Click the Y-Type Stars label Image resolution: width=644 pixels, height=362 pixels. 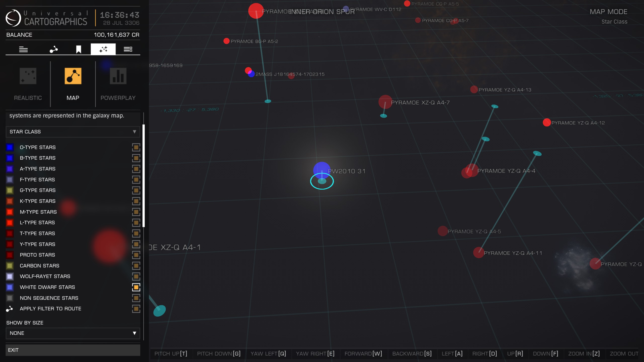[x=37, y=244]
